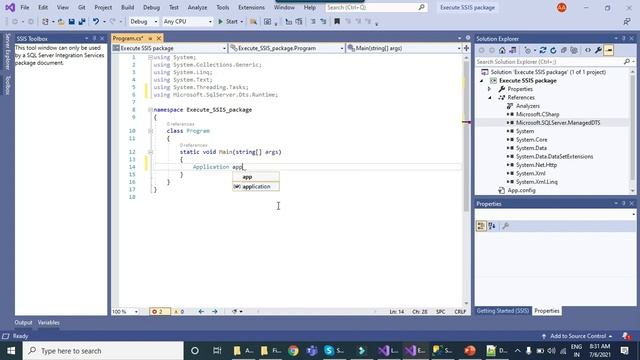Open the Variables tab at bottom
This screenshot has width=640, height=360.
(x=49, y=322)
